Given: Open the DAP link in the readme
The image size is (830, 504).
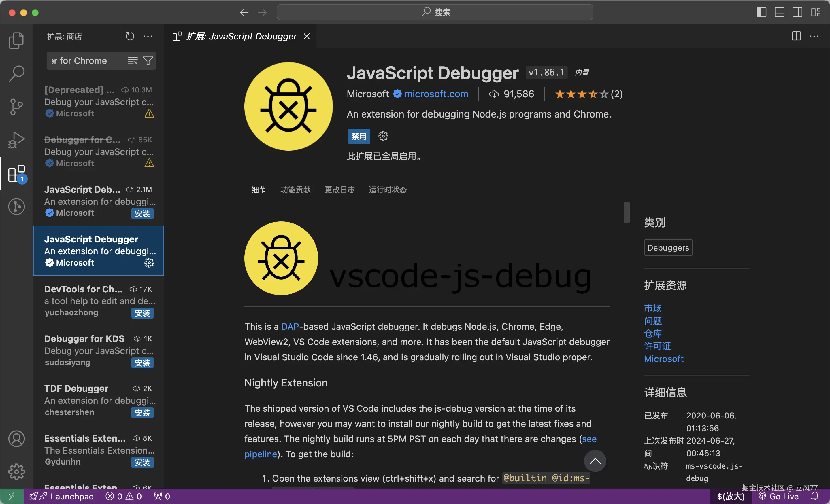Looking at the screenshot, I should click(x=290, y=327).
